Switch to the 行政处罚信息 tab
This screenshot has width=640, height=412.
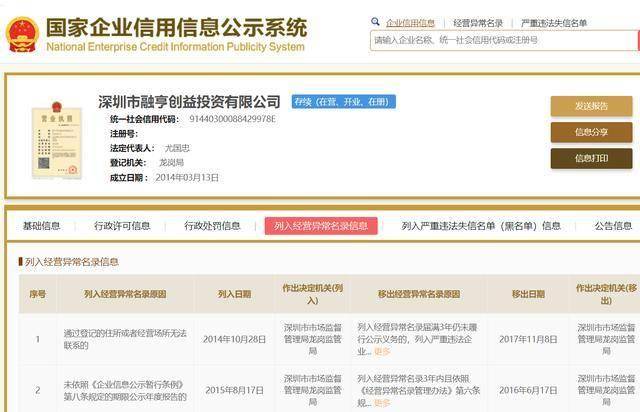pos(212,226)
